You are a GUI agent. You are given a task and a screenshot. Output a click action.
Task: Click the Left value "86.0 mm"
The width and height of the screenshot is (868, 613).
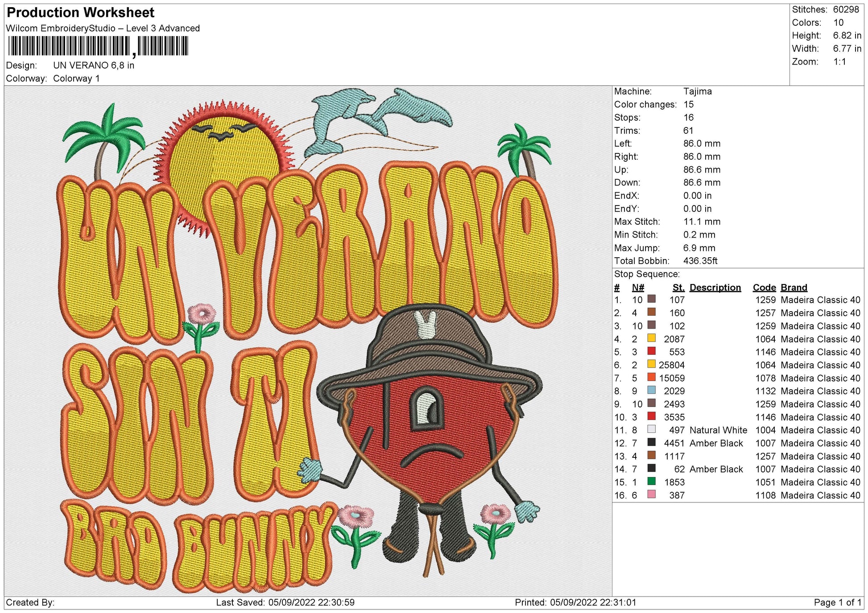click(702, 144)
